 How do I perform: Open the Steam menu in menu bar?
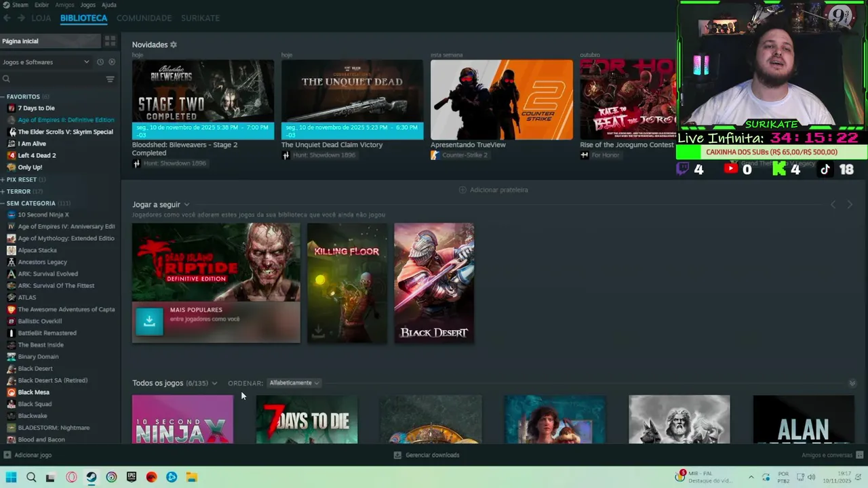(x=16, y=5)
